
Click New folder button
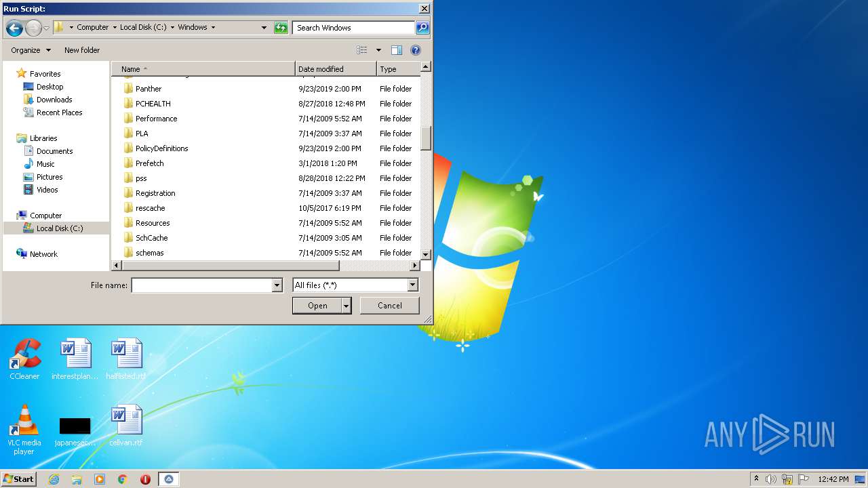coord(82,50)
